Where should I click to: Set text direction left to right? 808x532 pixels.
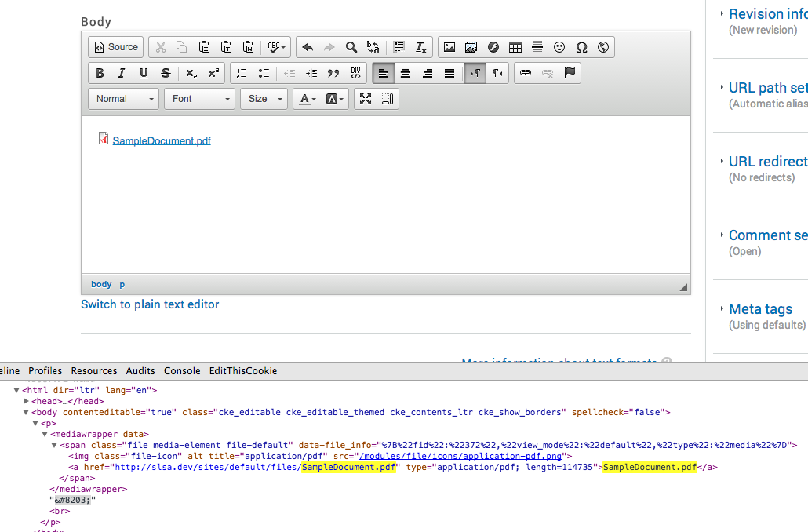pos(475,73)
